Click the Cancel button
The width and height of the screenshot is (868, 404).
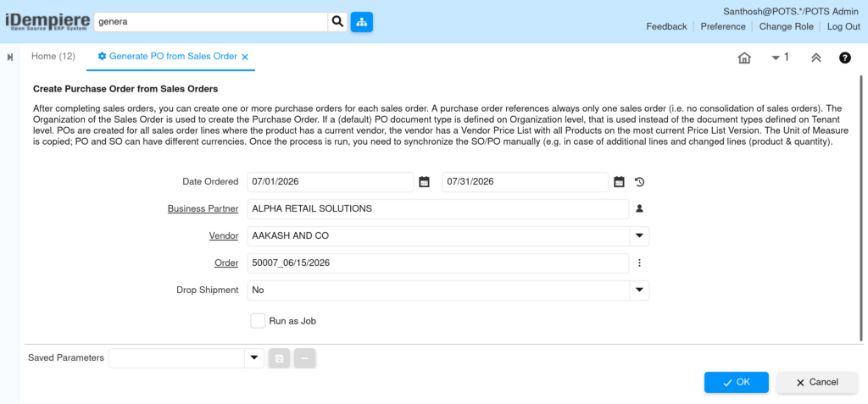coord(817,383)
